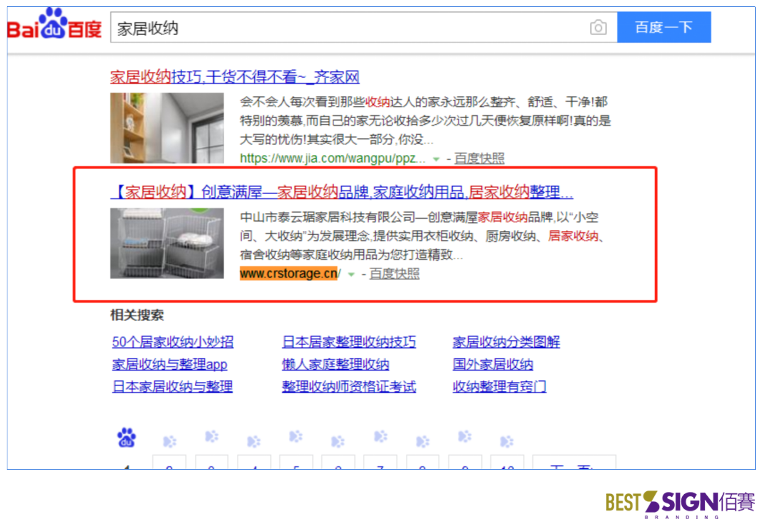Open related search 50个居家收纳小妙招
762x532 pixels.
173,342
